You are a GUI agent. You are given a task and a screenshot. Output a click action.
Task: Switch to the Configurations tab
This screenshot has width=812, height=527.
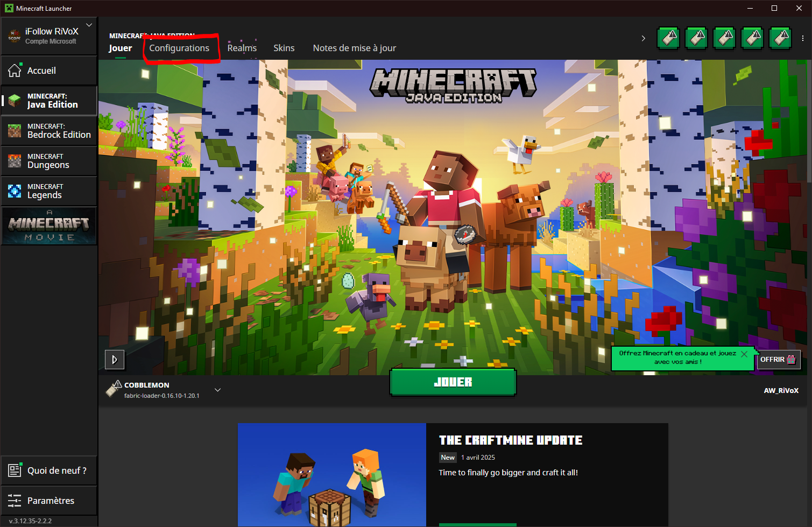pyautogui.click(x=179, y=48)
